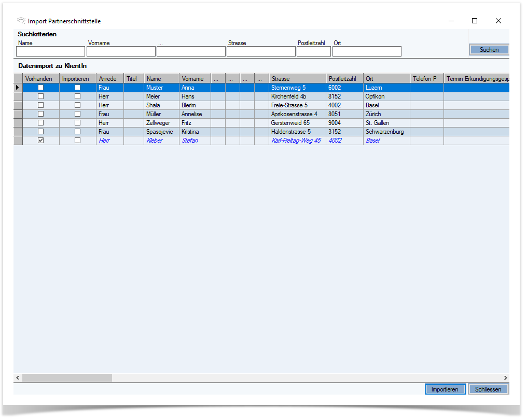
Task: Toggle Importieren checkbox for Spasojevic Kristina
Action: coord(78,132)
